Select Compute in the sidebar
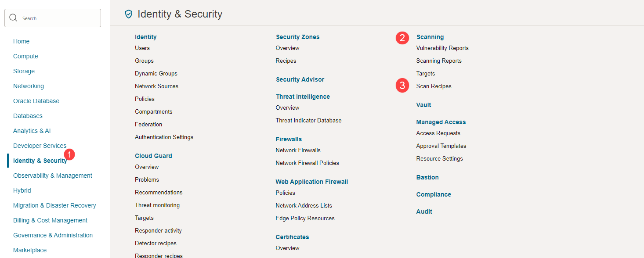The image size is (644, 258). pyautogui.click(x=25, y=56)
